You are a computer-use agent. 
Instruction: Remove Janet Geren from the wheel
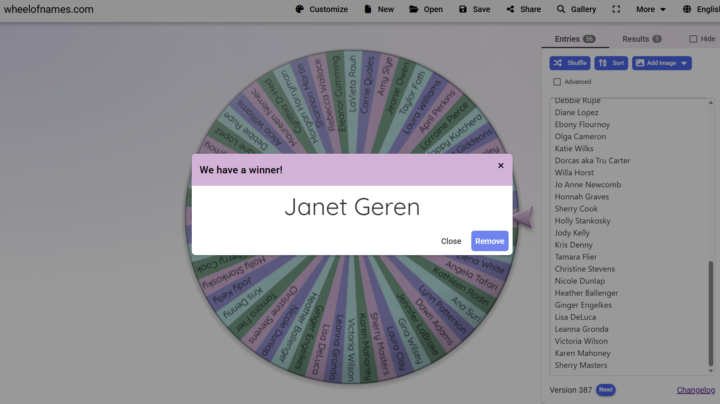coord(489,241)
